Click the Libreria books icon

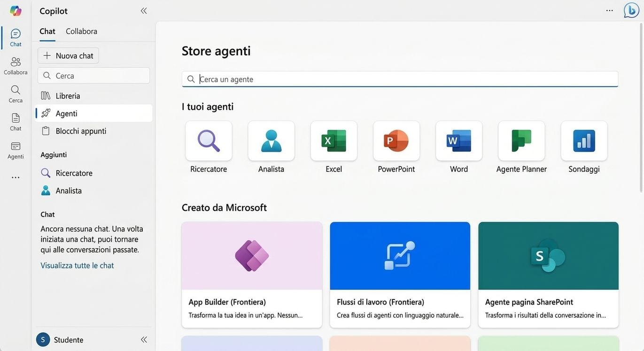click(46, 96)
